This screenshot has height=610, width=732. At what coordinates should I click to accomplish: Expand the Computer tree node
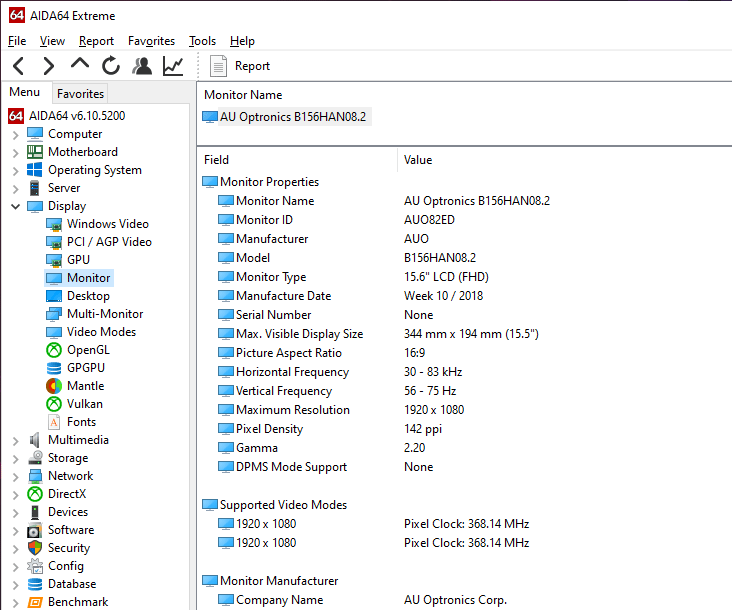pyautogui.click(x=15, y=135)
